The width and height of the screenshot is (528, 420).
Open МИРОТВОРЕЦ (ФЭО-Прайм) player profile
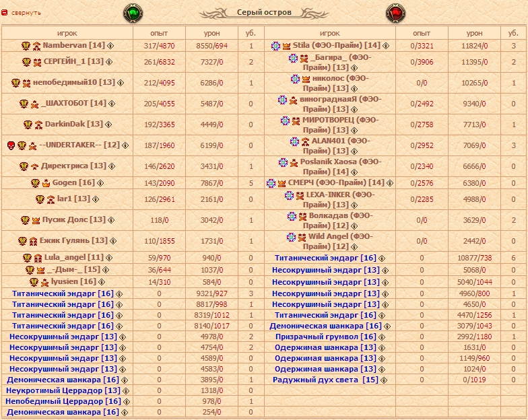341,125
